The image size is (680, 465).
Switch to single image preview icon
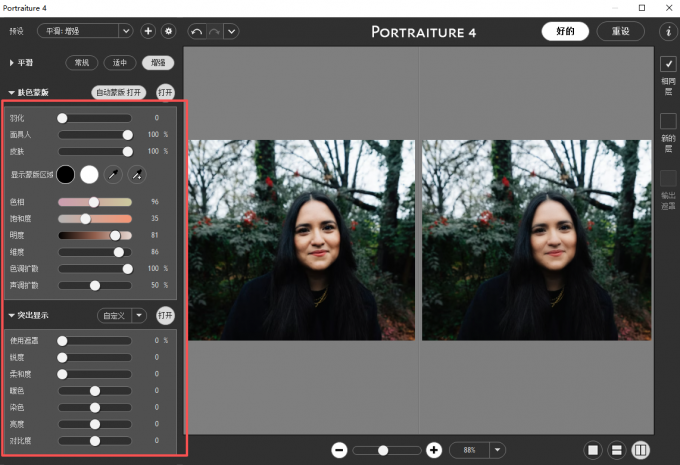point(593,450)
